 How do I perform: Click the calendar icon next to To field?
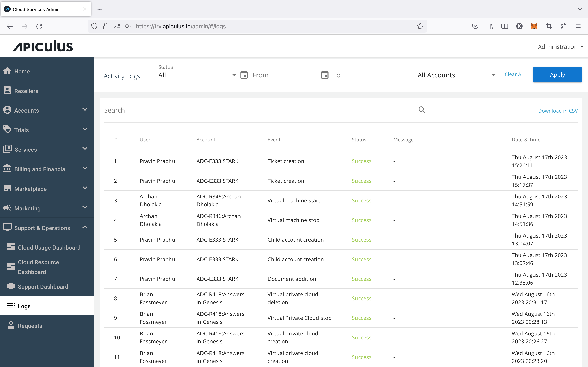(325, 75)
